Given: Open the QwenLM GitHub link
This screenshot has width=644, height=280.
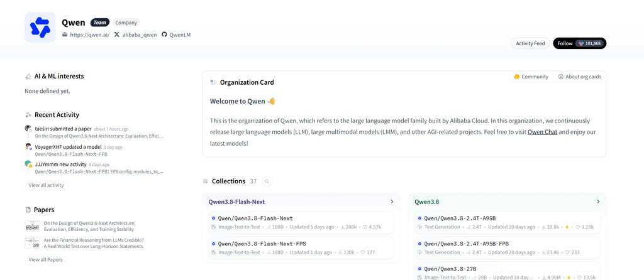Looking at the screenshot, I should [x=176, y=35].
